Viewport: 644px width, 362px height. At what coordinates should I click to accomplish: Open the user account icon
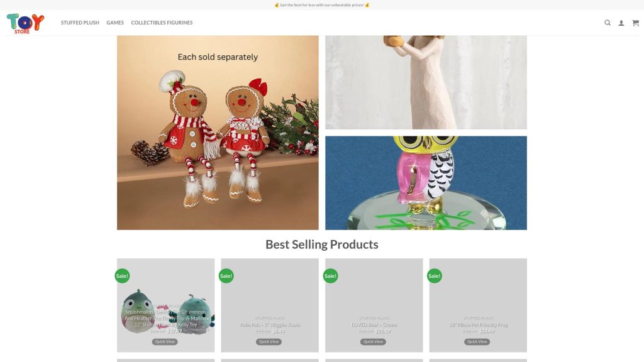point(621,23)
